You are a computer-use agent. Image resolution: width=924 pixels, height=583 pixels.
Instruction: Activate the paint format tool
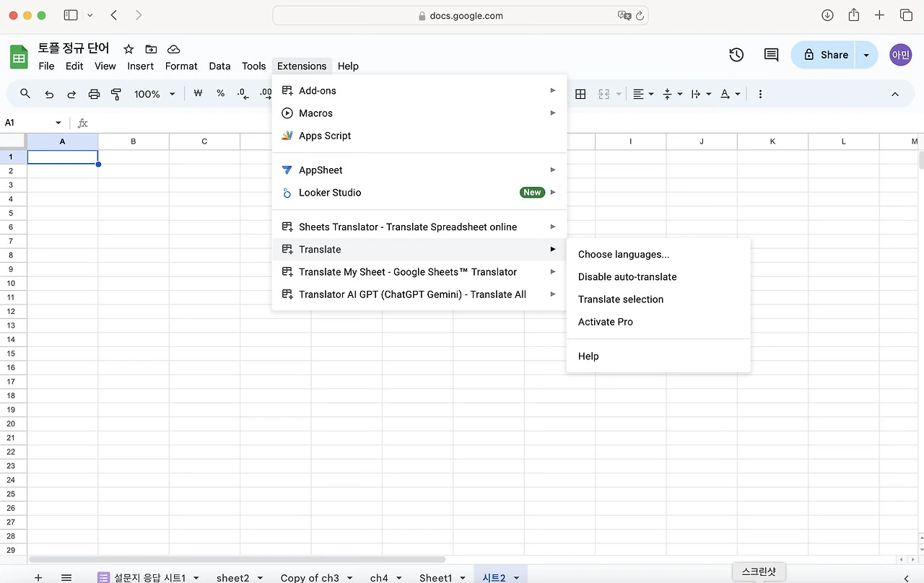116,94
